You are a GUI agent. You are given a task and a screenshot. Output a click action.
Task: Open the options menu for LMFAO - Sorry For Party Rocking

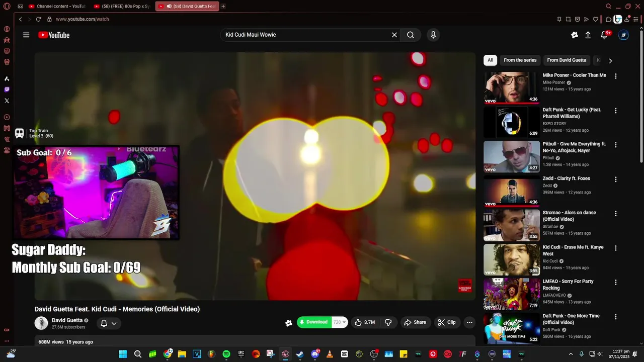click(x=615, y=282)
